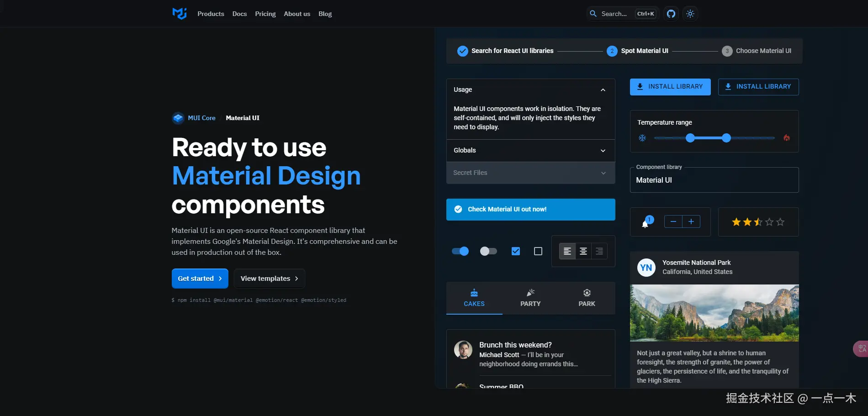Click the Spot Material UI step label

click(x=645, y=51)
